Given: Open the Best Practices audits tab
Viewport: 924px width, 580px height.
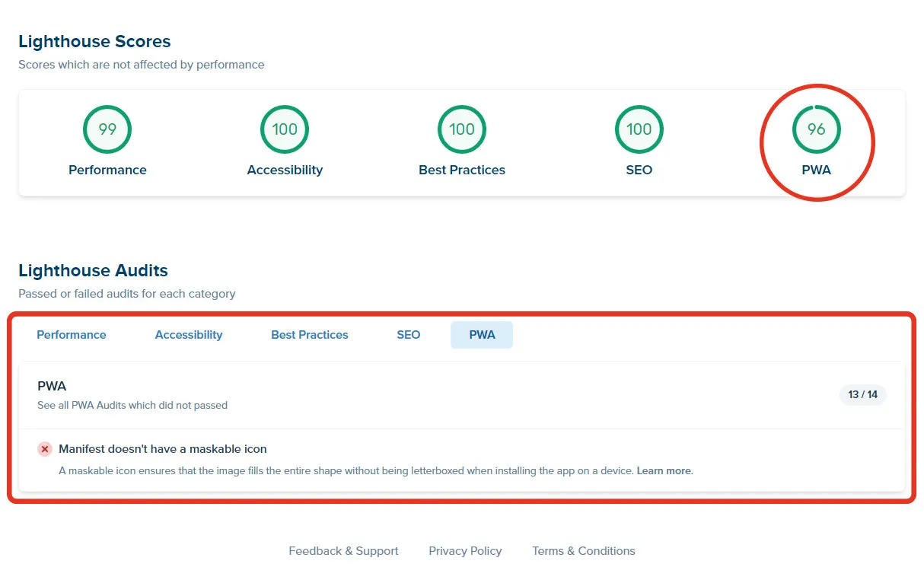Looking at the screenshot, I should tap(310, 335).
